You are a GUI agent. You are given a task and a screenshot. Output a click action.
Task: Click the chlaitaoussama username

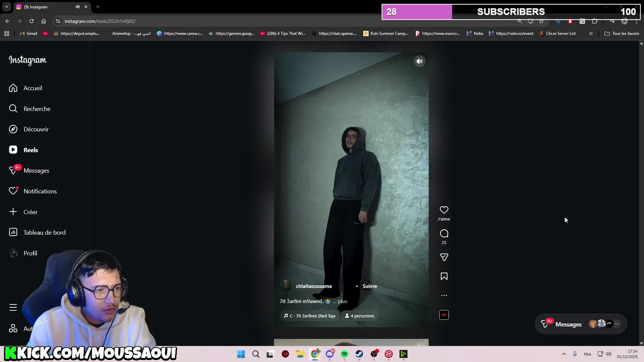313,286
